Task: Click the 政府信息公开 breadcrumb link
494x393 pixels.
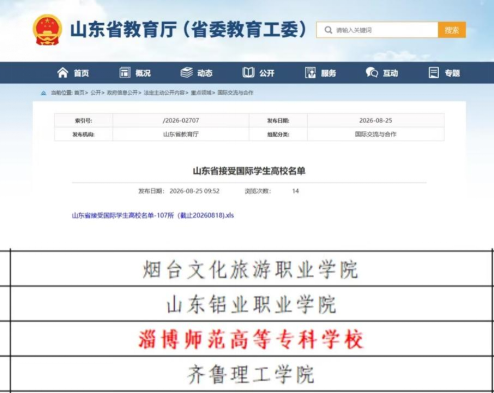Action: tap(123, 93)
